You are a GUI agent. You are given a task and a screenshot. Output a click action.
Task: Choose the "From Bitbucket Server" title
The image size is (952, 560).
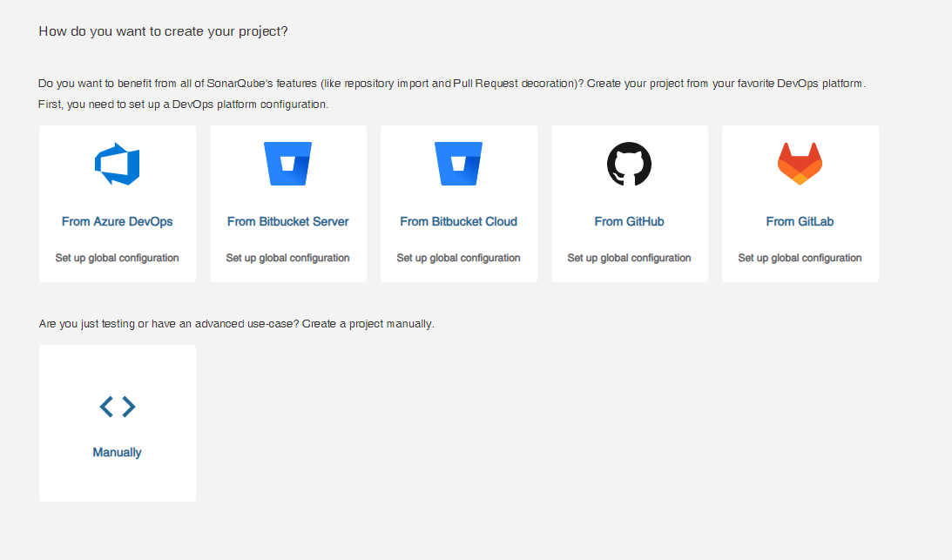[287, 221]
